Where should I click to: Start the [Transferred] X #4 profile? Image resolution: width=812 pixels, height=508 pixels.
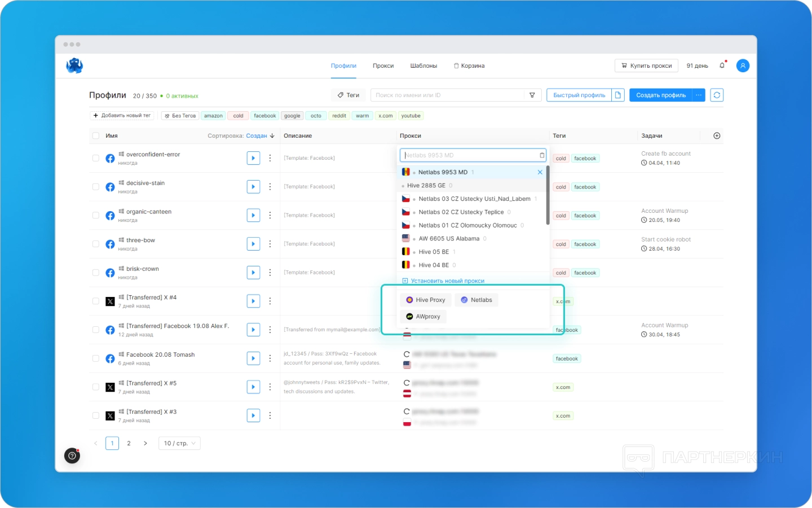tap(253, 301)
